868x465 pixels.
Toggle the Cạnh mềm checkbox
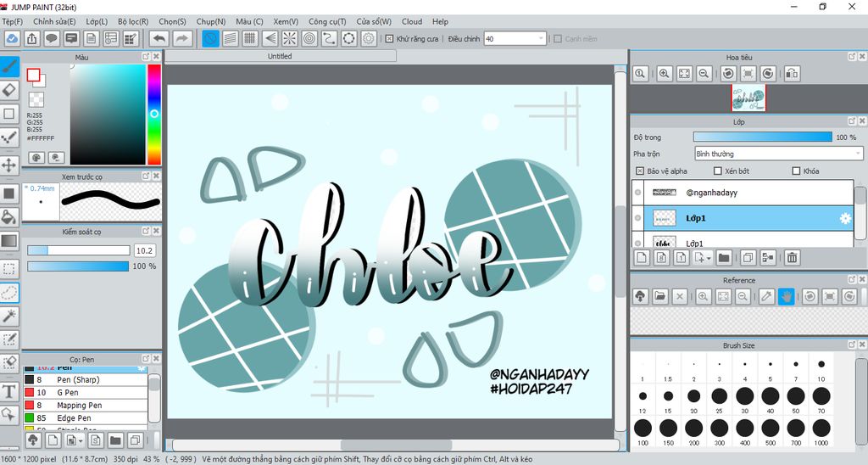click(x=558, y=39)
